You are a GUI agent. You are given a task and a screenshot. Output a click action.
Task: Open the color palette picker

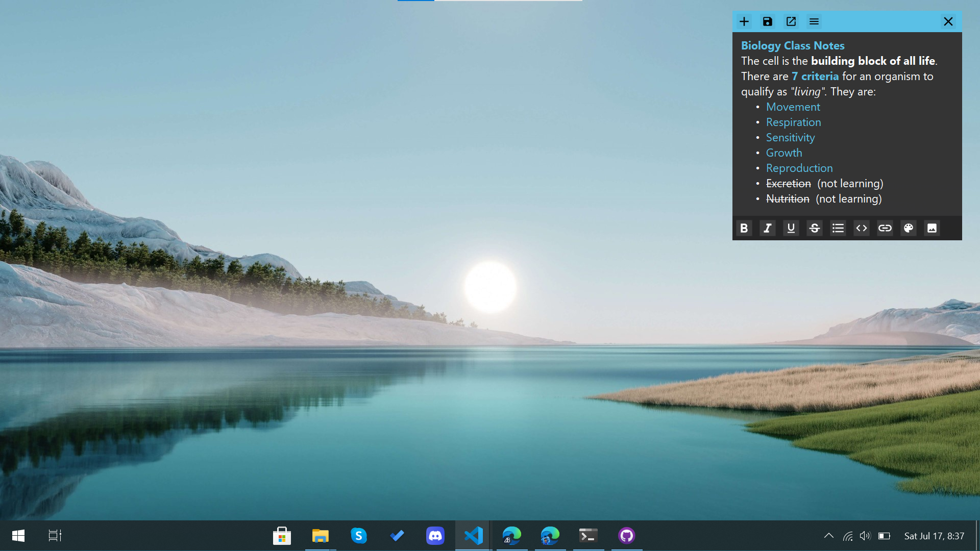(x=909, y=228)
